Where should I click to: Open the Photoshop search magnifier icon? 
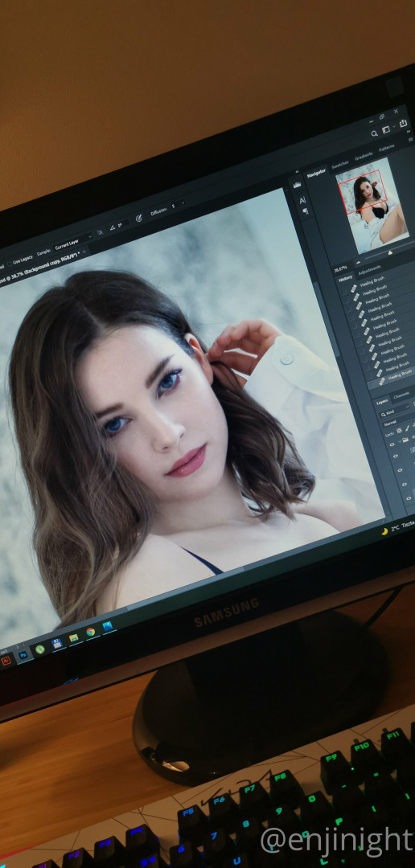[x=375, y=133]
